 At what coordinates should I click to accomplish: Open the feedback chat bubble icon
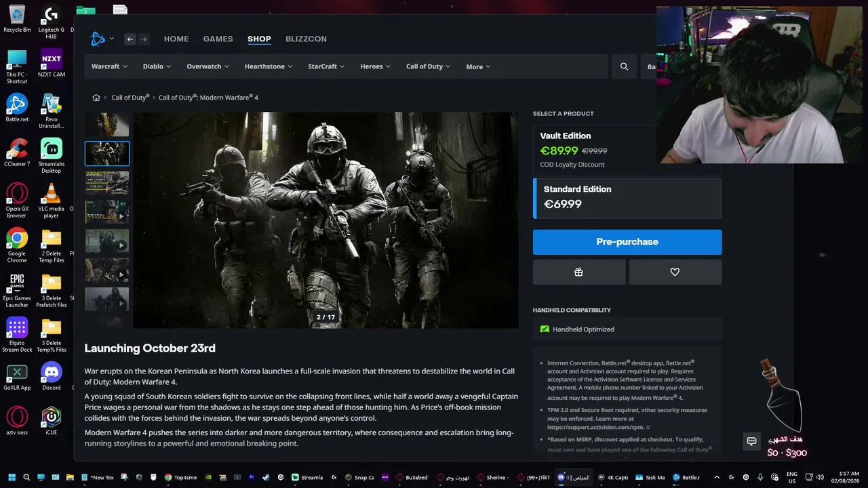751,441
